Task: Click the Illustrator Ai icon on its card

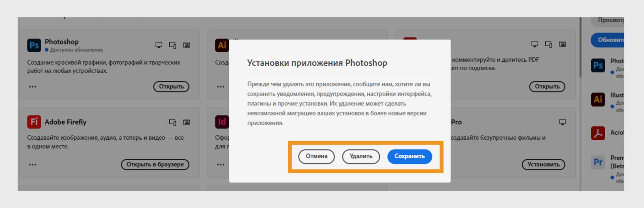Action: tap(222, 45)
